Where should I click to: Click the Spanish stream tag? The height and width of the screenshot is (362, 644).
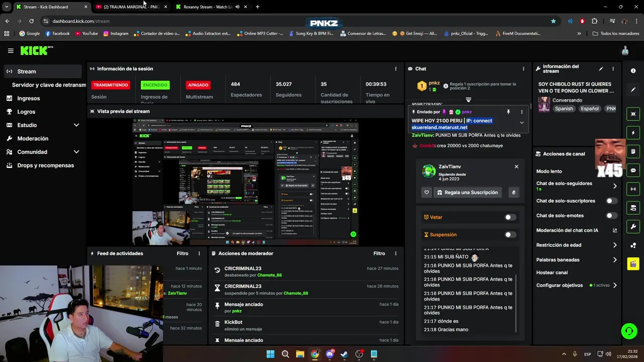tap(564, 109)
